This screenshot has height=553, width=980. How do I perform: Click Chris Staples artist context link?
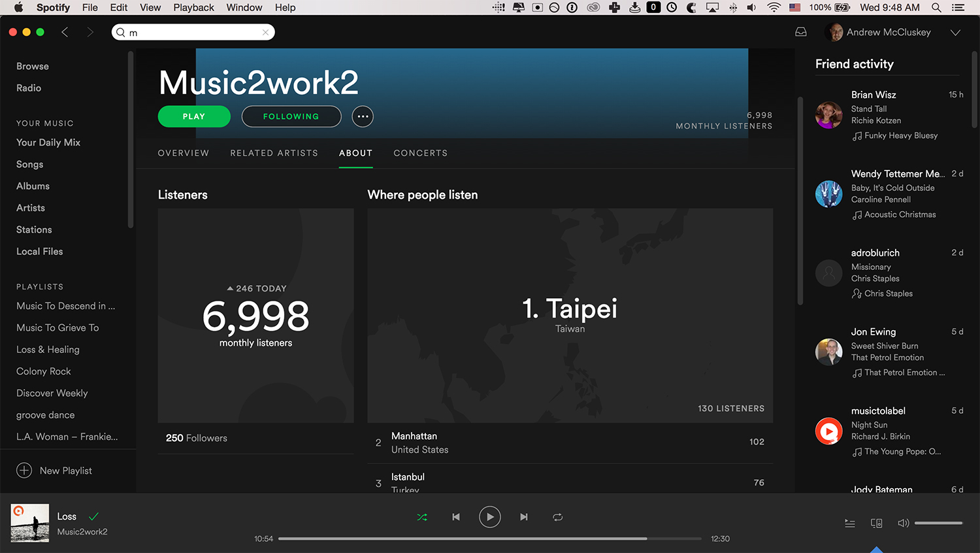click(889, 293)
